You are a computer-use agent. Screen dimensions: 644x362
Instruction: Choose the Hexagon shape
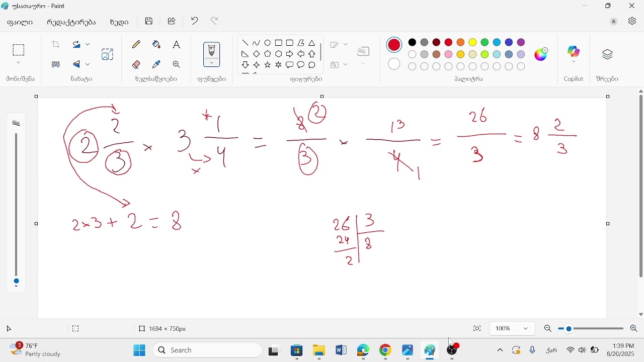tap(279, 54)
